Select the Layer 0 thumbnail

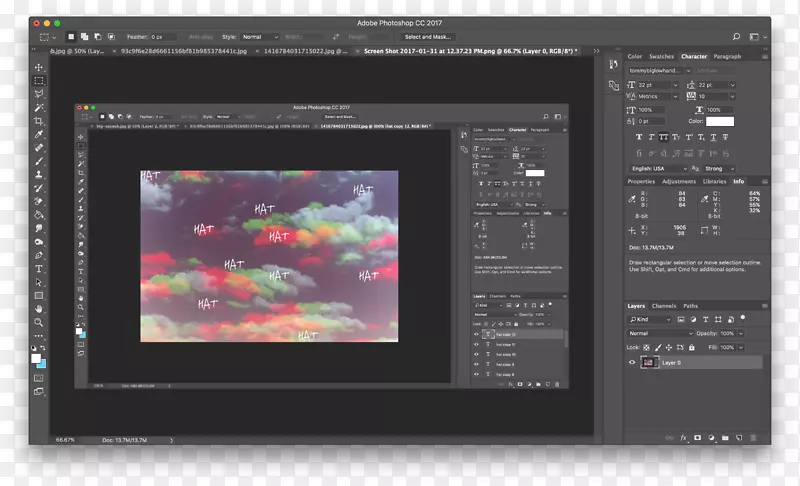pyautogui.click(x=648, y=362)
